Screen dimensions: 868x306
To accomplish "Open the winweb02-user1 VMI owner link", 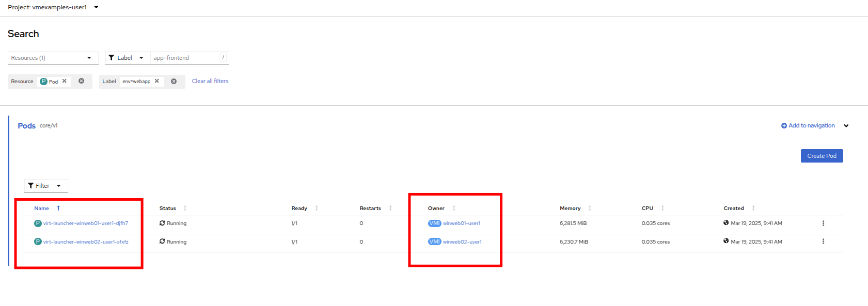I will tap(462, 241).
